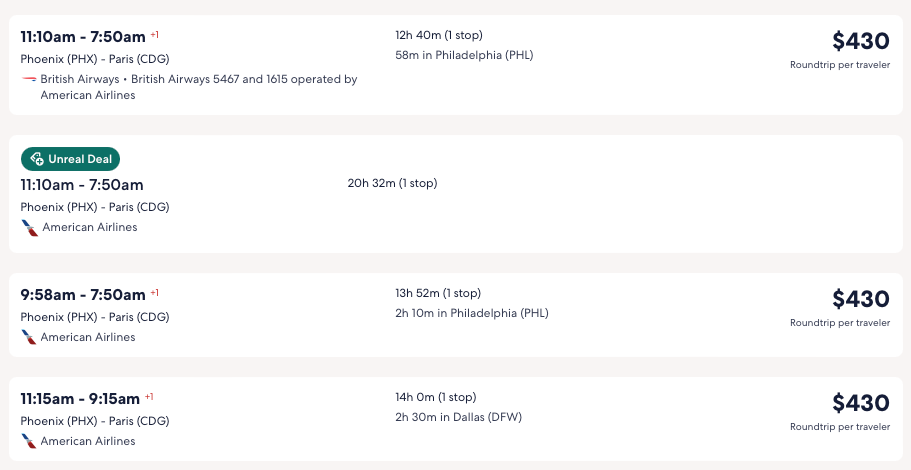Click American Airlines logo on the 20h 32m flight
The image size is (911, 470).
29,228
